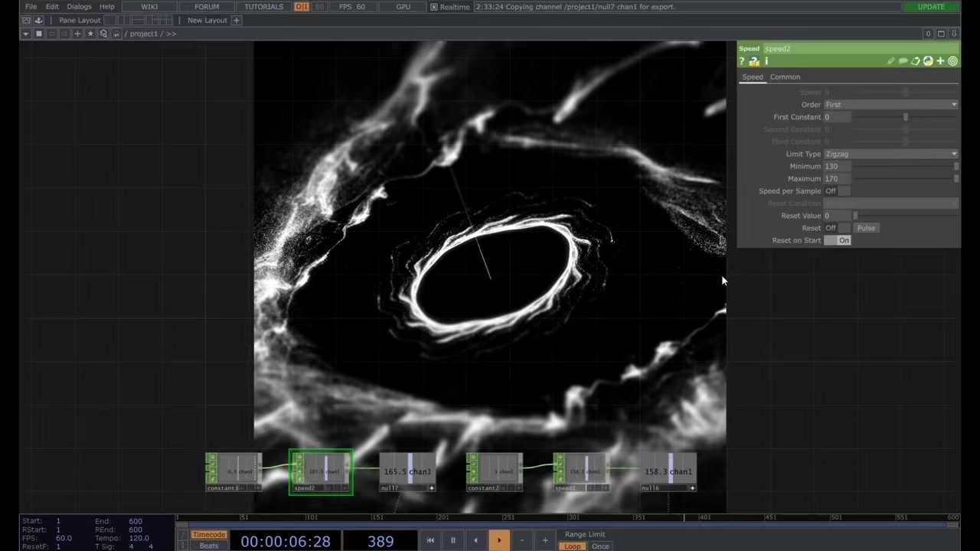Click the pencil edit icon in parameters
980x551 pixels.
891,61
